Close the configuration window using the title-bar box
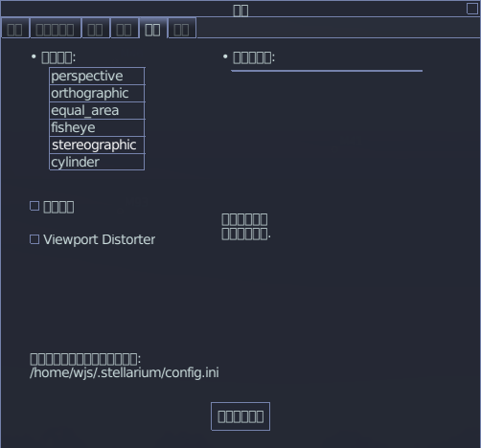Screen dimensions: 481x448 point(472,9)
